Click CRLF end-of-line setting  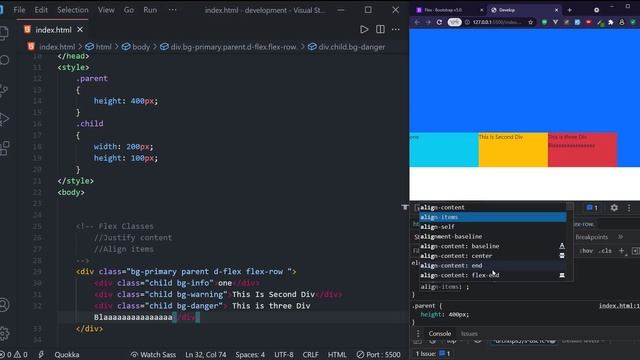pos(310,355)
